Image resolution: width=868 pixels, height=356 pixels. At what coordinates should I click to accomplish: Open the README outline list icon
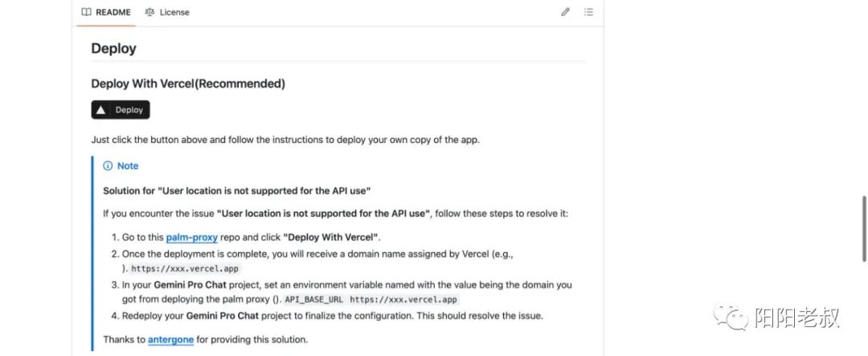click(x=588, y=12)
